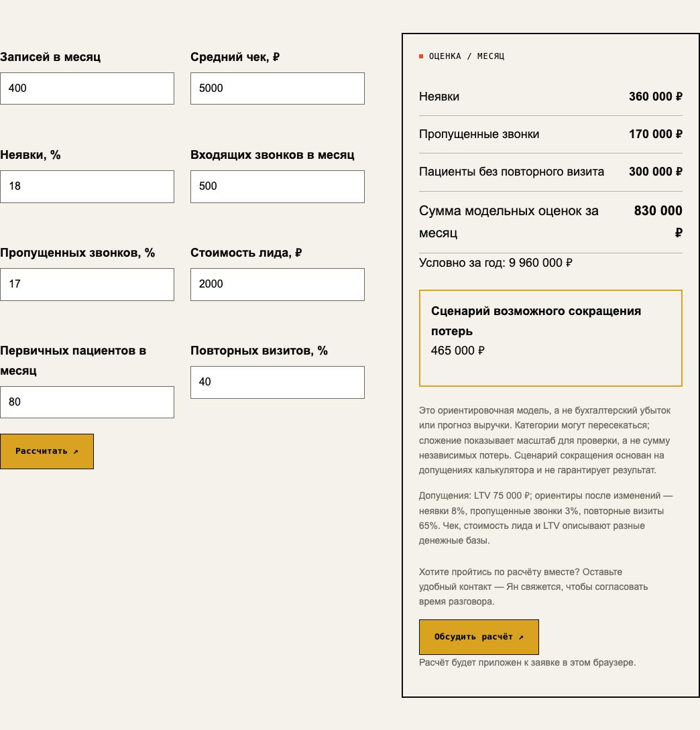Click the Неявки row label in results
700x730 pixels.
coord(439,97)
